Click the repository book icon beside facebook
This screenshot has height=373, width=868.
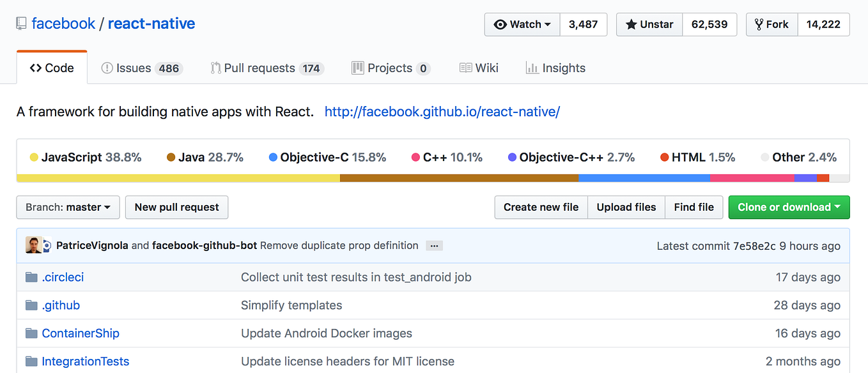[x=22, y=24]
